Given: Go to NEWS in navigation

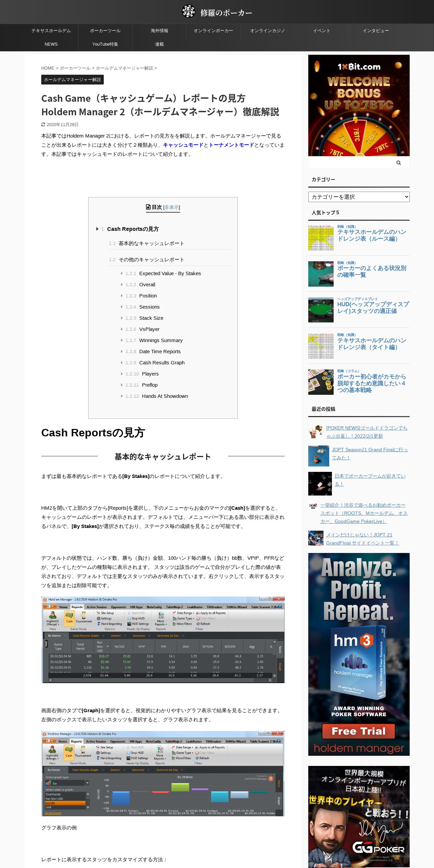Looking at the screenshot, I should coord(51,44).
